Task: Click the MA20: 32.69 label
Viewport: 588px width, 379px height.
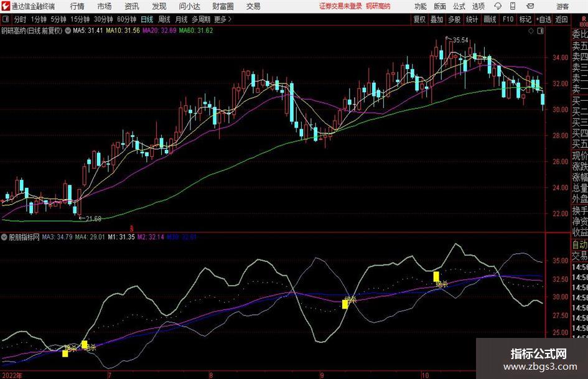Action: (159, 30)
